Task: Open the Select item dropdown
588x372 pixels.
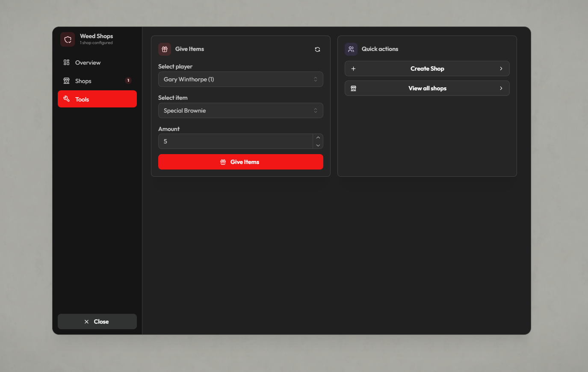Action: (241, 110)
